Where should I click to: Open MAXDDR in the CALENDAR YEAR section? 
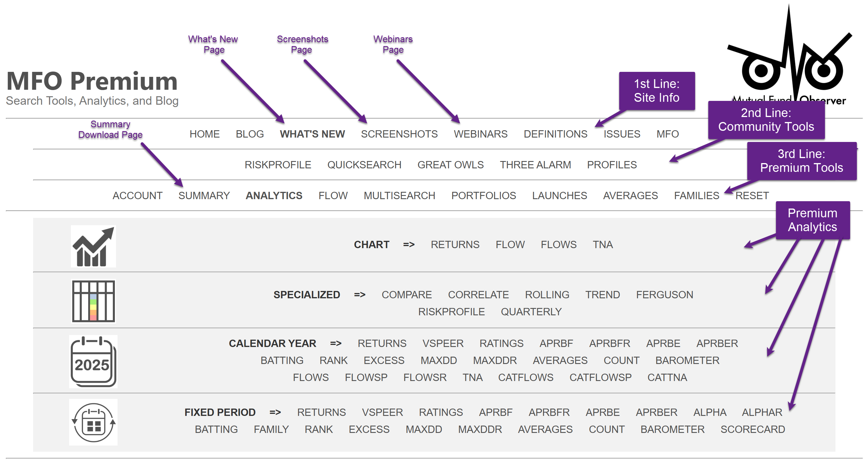(x=495, y=360)
